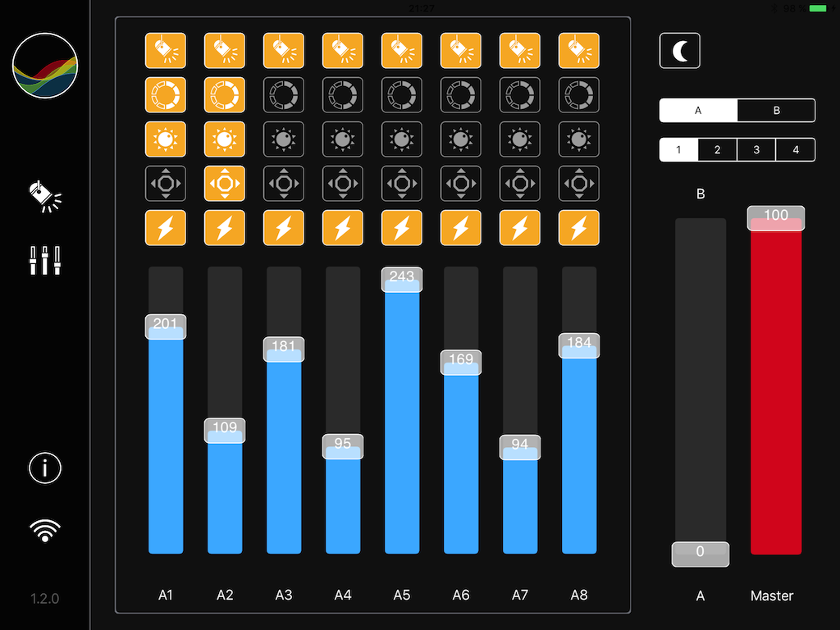
Task: Click the blackout moon button
Action: 680,51
